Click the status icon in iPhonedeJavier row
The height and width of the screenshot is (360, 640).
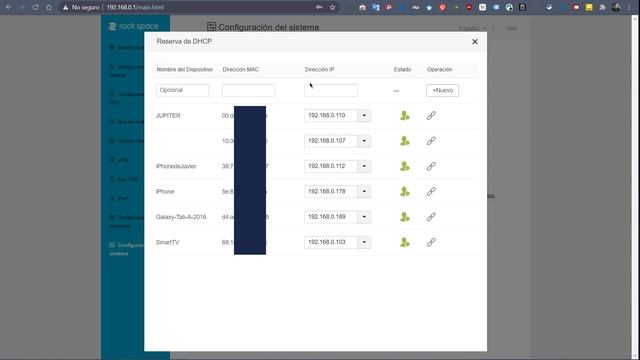(x=404, y=166)
